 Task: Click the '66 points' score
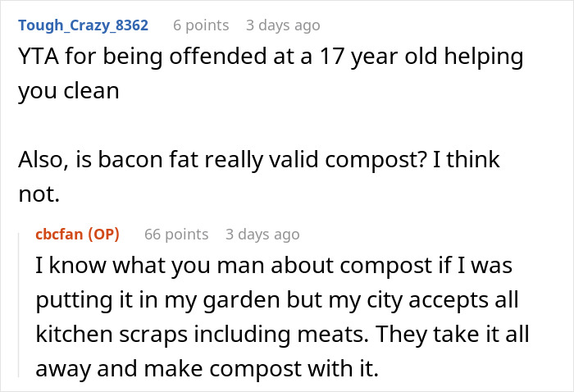(176, 234)
